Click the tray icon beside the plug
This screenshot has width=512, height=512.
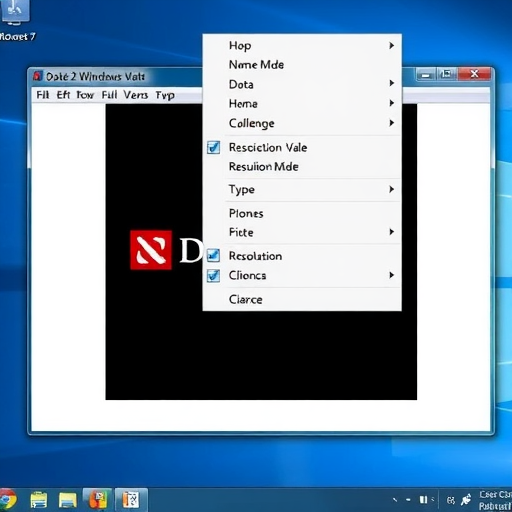tap(451, 500)
